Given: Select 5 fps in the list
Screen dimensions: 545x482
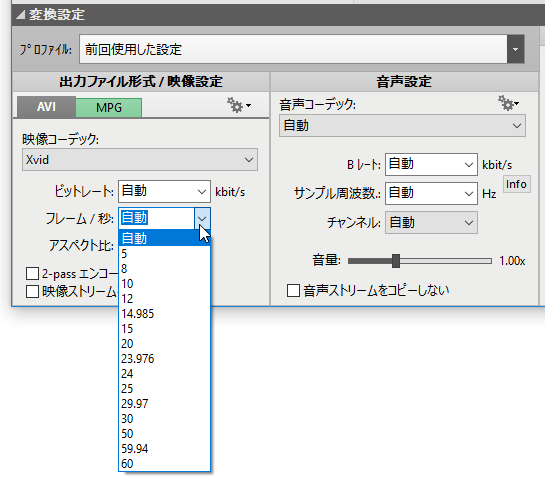Looking at the screenshot, I should tap(164, 254).
